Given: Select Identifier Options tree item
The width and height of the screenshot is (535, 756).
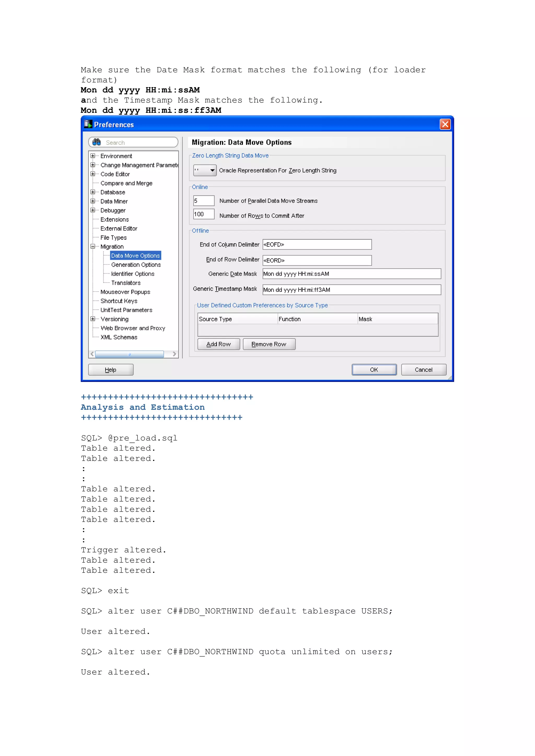Looking at the screenshot, I should click(x=133, y=274).
